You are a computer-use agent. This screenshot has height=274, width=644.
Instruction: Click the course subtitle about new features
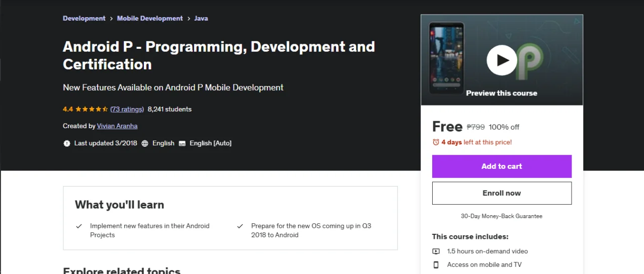point(173,87)
